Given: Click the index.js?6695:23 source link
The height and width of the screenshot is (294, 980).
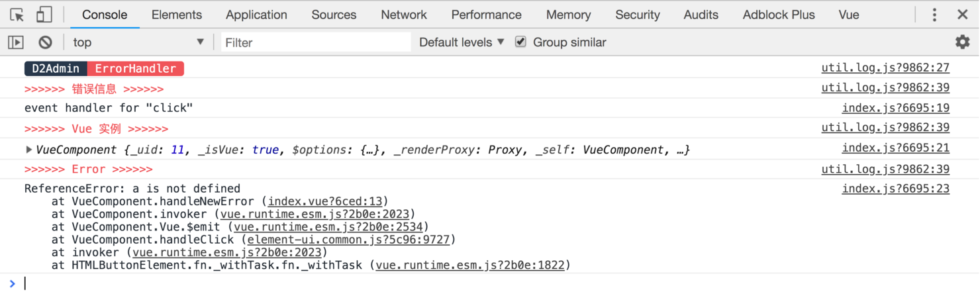Looking at the screenshot, I should [x=895, y=189].
